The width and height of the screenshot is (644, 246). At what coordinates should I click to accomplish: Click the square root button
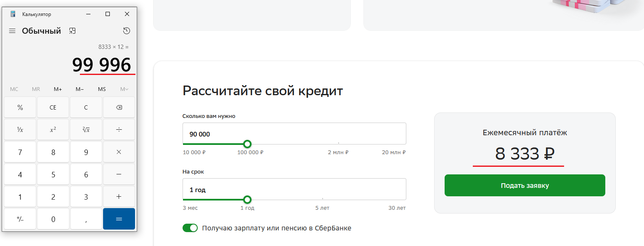[86, 130]
